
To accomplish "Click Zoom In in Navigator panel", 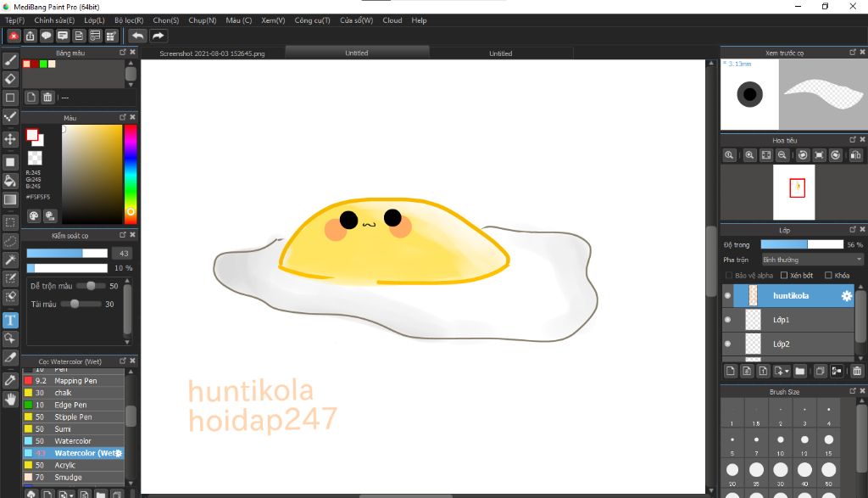I will point(749,155).
